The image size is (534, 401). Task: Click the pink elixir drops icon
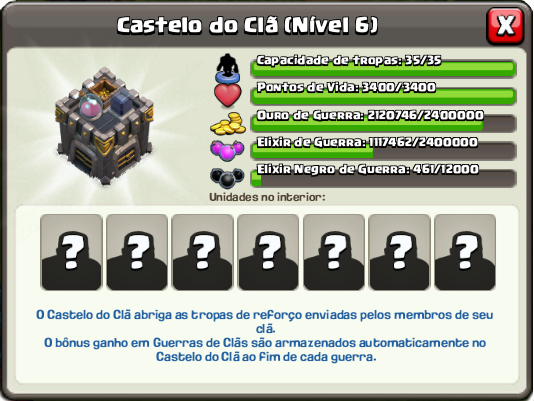[x=227, y=150]
